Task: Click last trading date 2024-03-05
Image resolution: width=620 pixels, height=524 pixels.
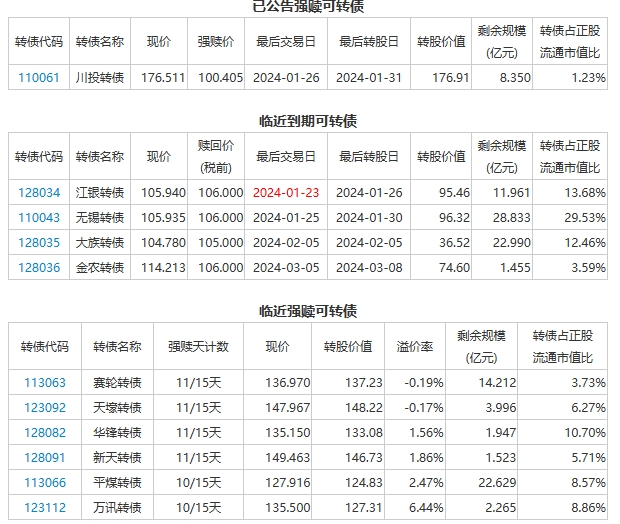Action: pyautogui.click(x=286, y=268)
